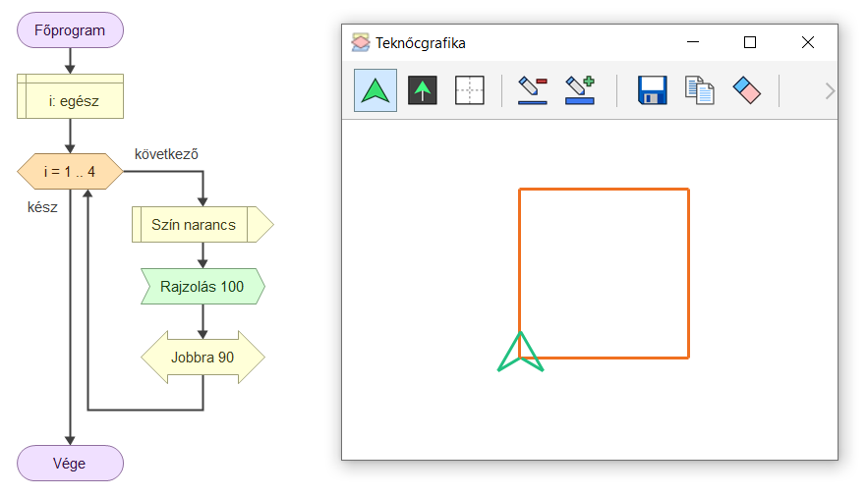Expand the toolbar overflow chevron
Viewport: 868px width, 497px height.
830,91
